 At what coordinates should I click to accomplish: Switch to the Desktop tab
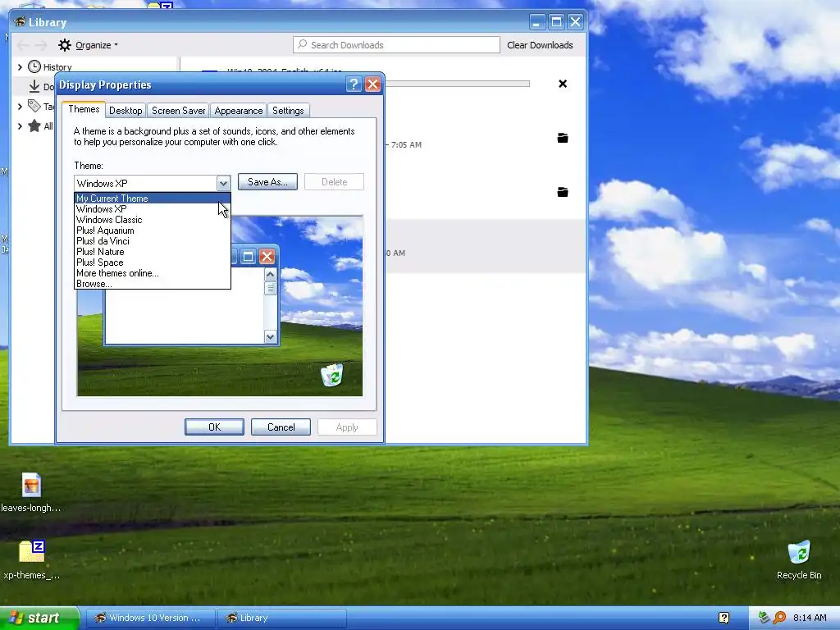coord(126,111)
